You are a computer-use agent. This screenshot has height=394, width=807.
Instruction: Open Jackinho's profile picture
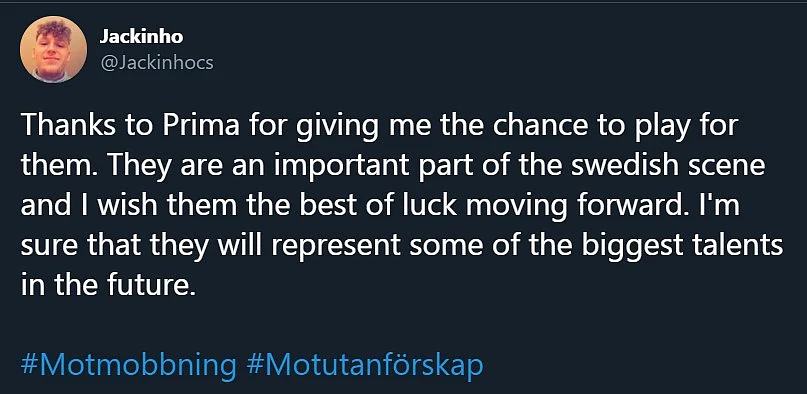click(54, 49)
